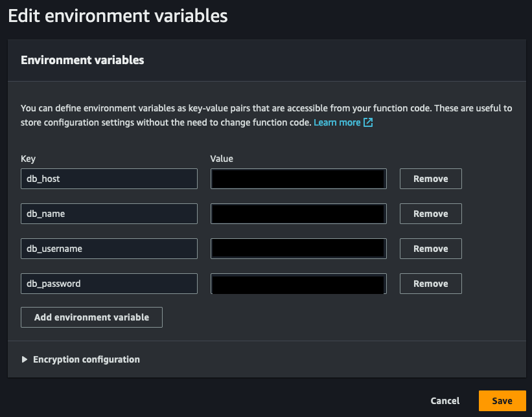Click the value field for db_host

(298, 179)
